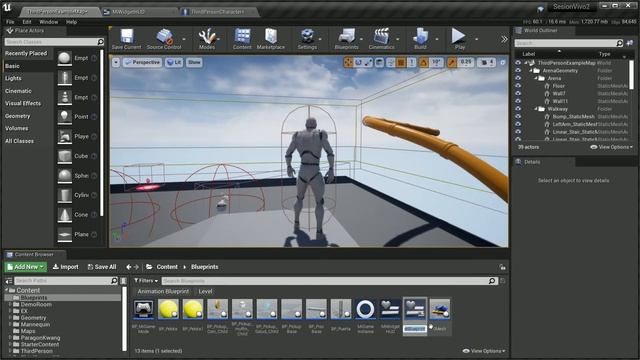Open the viewport options dropdown arrow
The width and height of the screenshot is (640, 360).
(x=116, y=62)
